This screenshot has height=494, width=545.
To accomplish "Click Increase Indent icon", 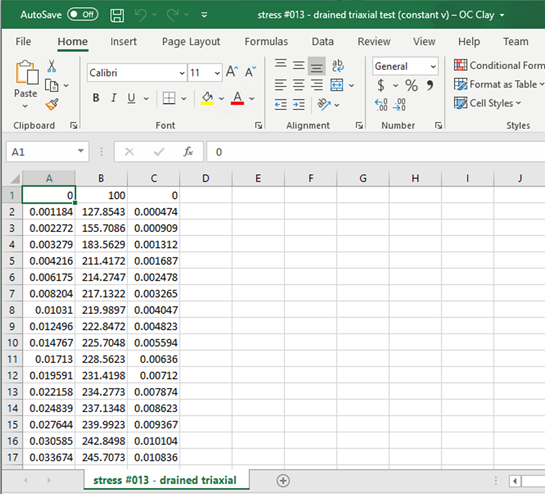I will click(299, 104).
